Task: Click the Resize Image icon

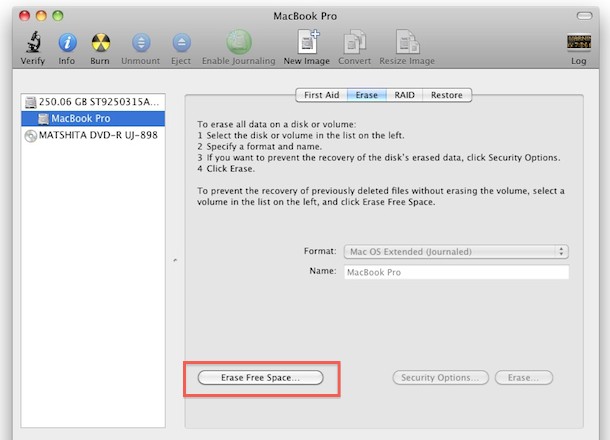Action: coord(407,42)
